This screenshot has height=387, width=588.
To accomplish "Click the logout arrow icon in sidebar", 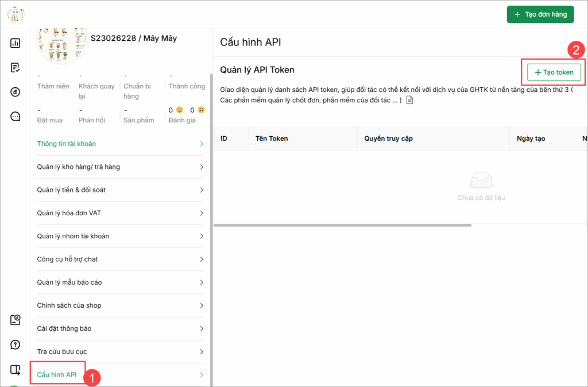I will coord(16,369).
